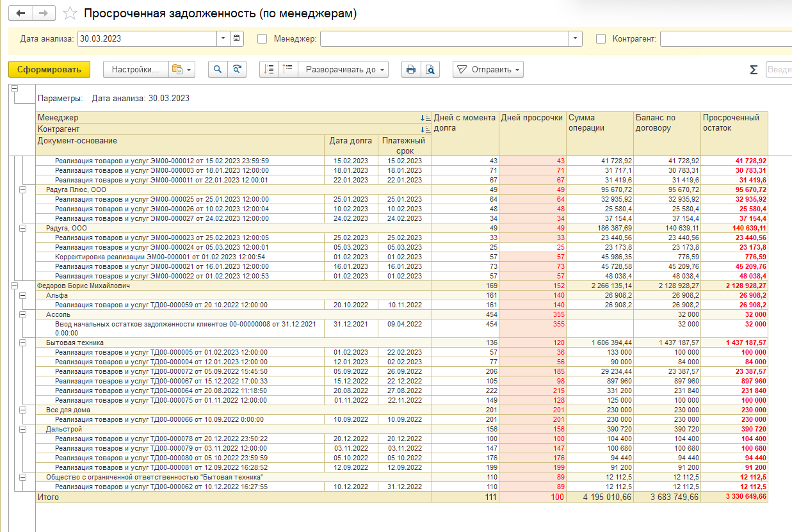The height and width of the screenshot is (532, 792).
Task: Click the Сформировать button
Action: [49, 69]
